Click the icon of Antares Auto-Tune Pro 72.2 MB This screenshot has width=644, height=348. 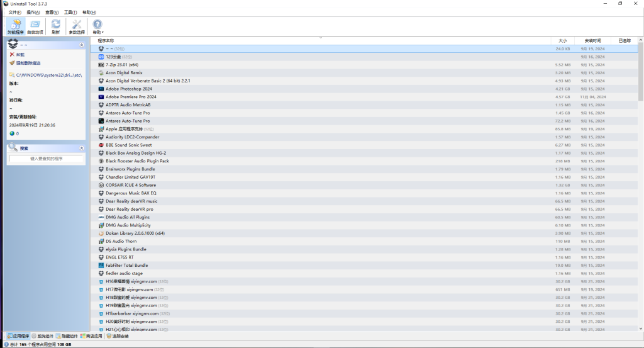tap(101, 121)
